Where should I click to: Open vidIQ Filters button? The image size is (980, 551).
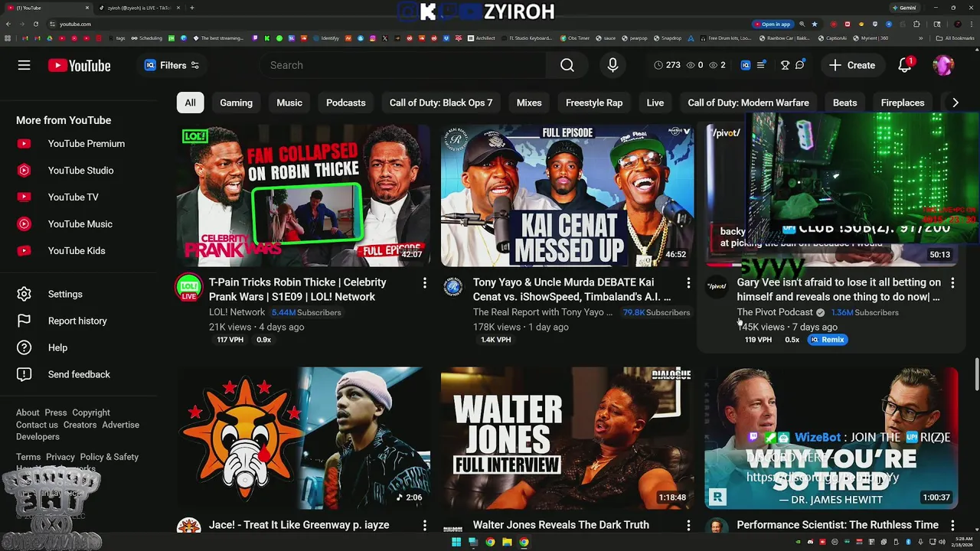pos(172,65)
